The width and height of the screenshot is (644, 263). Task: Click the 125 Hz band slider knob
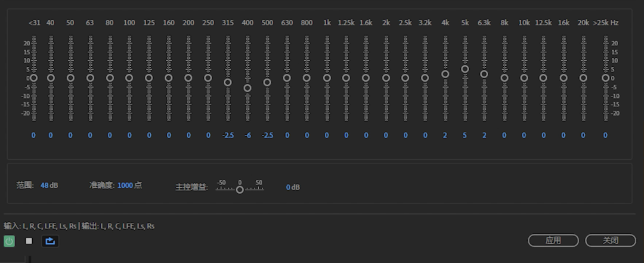pyautogui.click(x=149, y=78)
